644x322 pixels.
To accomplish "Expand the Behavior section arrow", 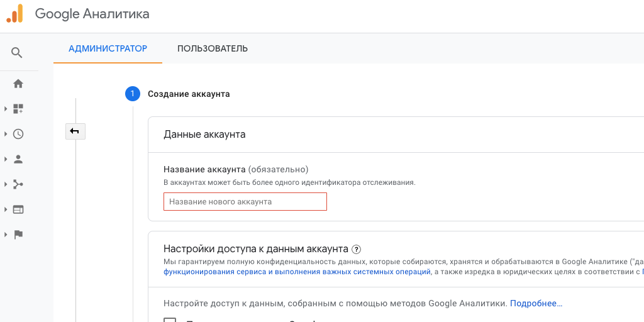I will (x=6, y=209).
